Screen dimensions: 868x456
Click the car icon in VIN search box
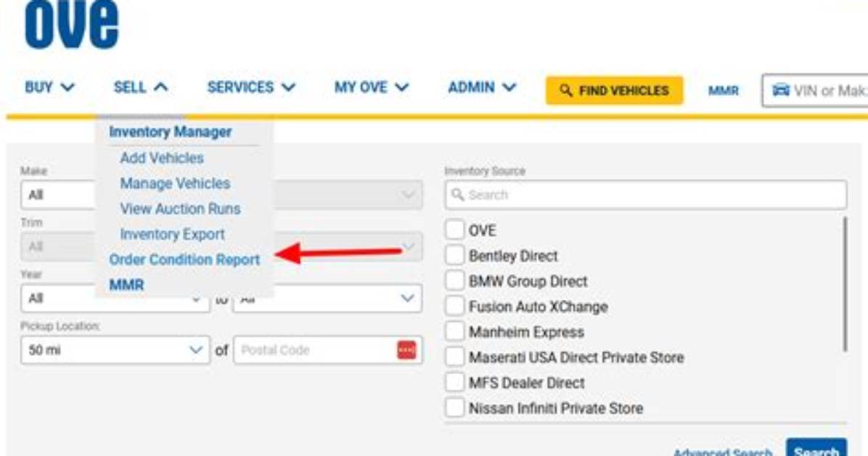[780, 90]
